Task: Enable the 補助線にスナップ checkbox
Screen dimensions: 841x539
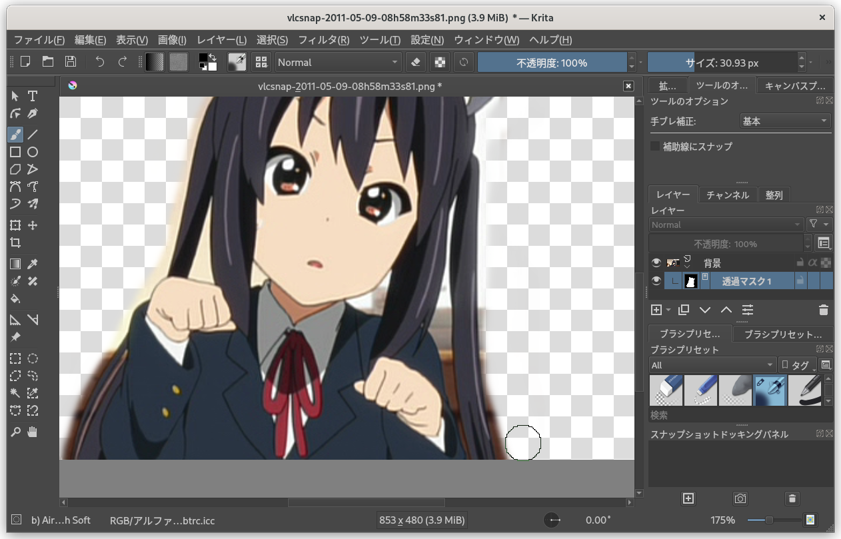Action: [x=655, y=146]
